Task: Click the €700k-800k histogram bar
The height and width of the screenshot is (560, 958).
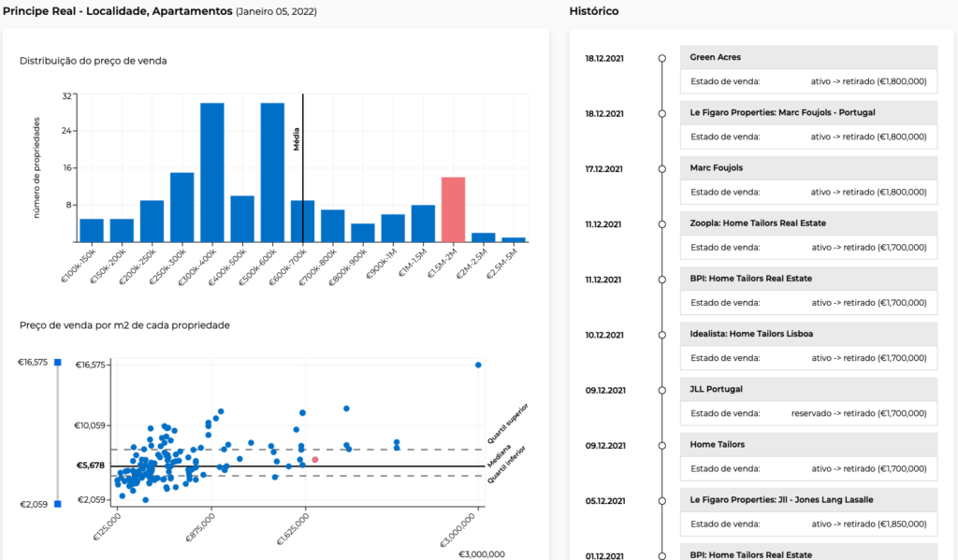Action: [x=333, y=226]
